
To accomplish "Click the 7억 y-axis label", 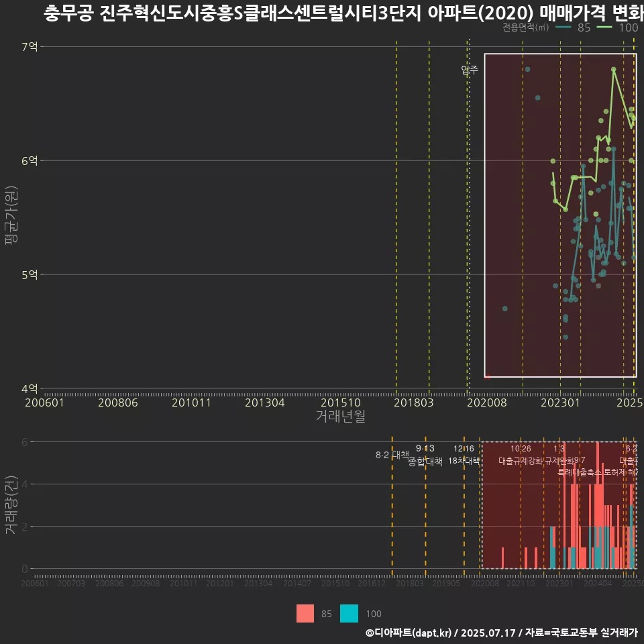I will coord(30,47).
